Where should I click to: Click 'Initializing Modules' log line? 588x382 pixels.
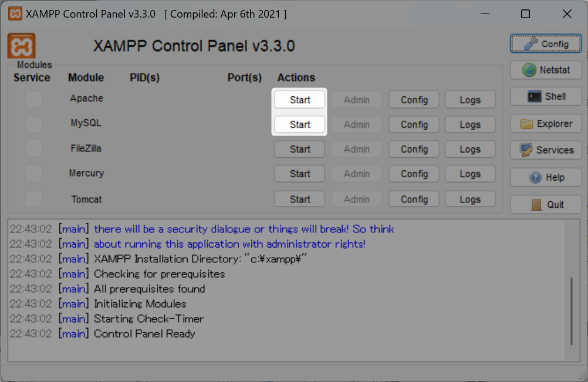[140, 303]
